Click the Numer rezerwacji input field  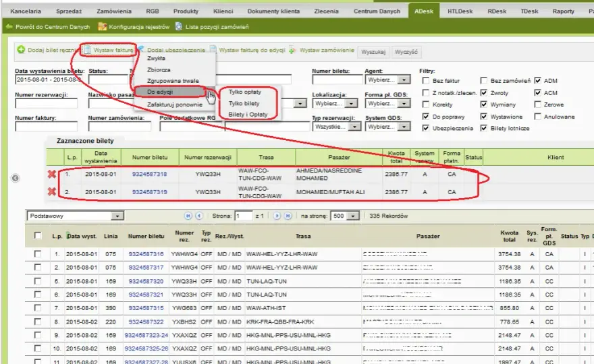point(46,103)
